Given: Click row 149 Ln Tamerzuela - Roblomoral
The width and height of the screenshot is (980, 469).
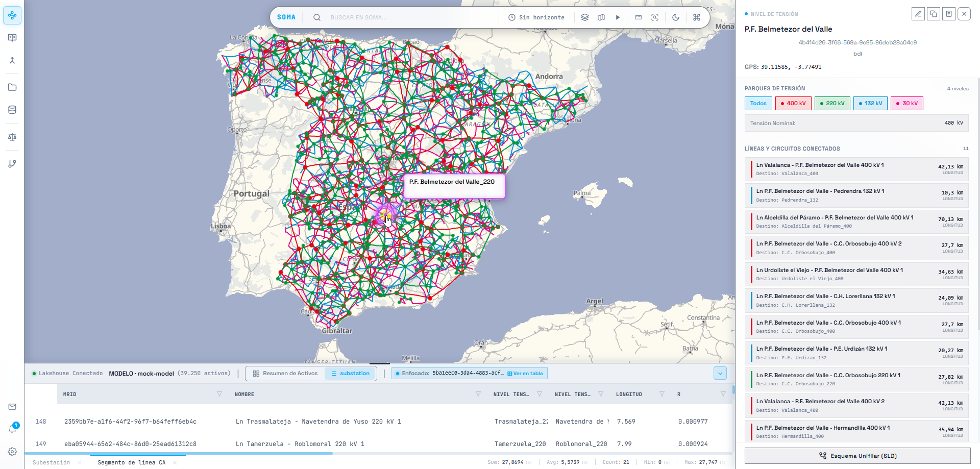Looking at the screenshot, I should [378, 444].
